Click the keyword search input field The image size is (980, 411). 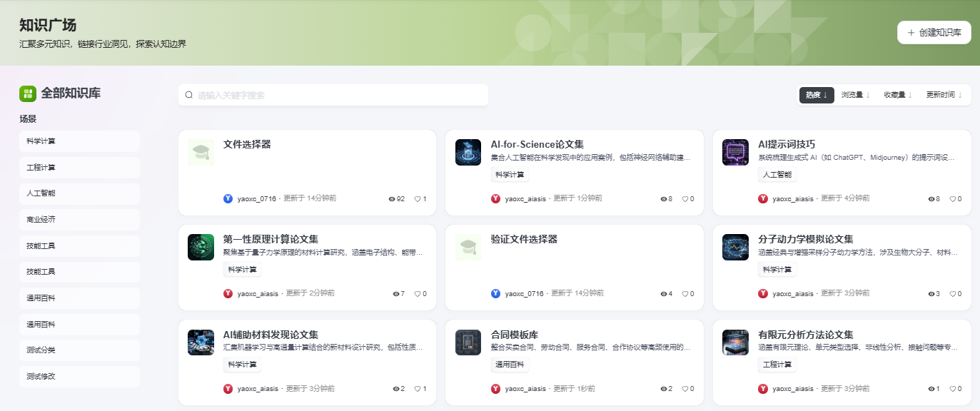pyautogui.click(x=339, y=95)
